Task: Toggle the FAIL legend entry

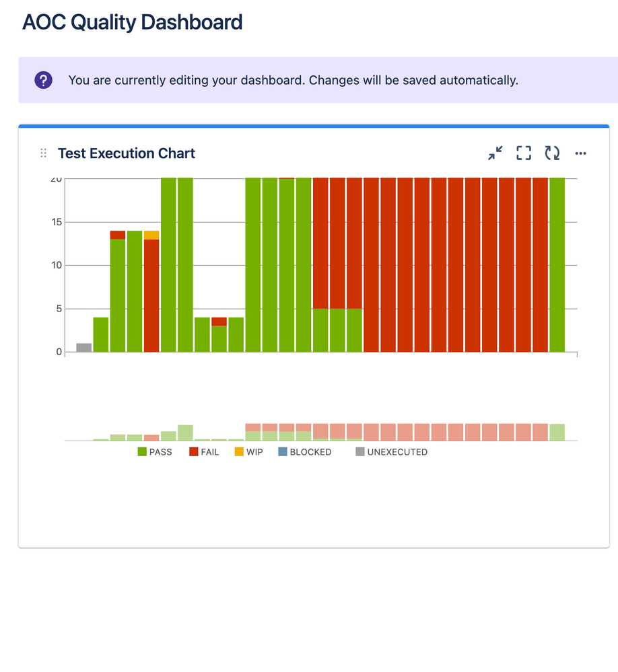Action: point(204,452)
